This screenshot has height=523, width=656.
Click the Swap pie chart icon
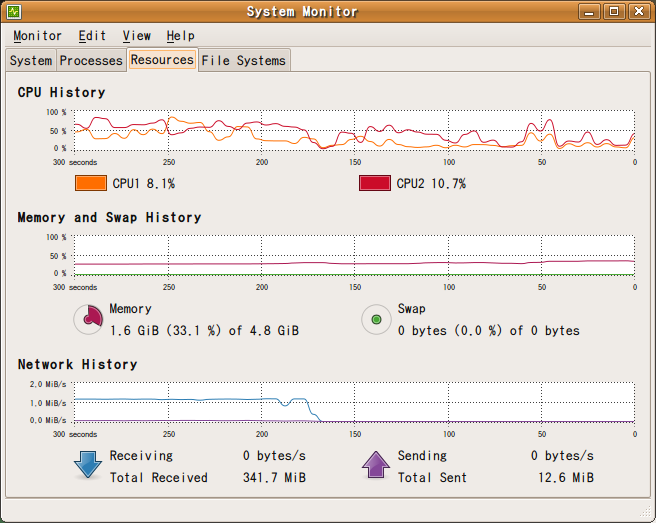pyautogui.click(x=376, y=319)
